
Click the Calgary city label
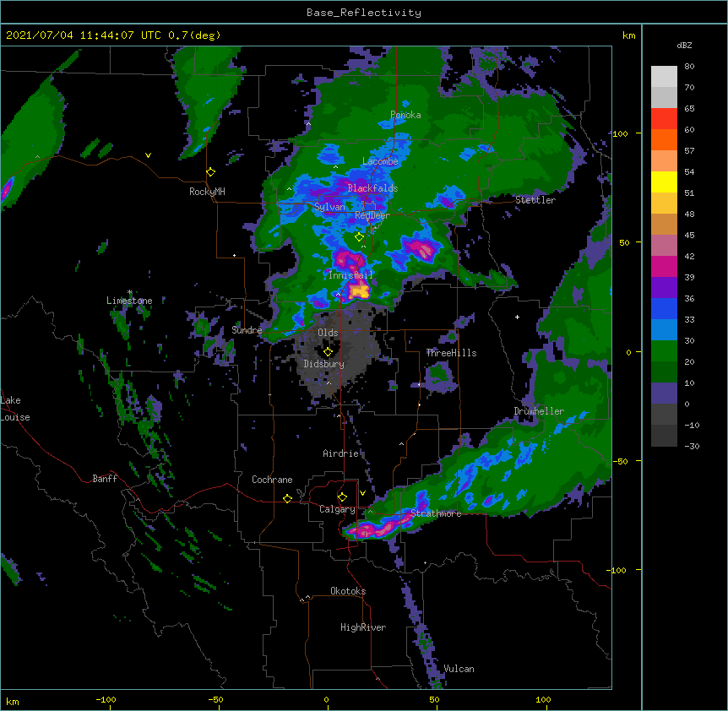[337, 509]
